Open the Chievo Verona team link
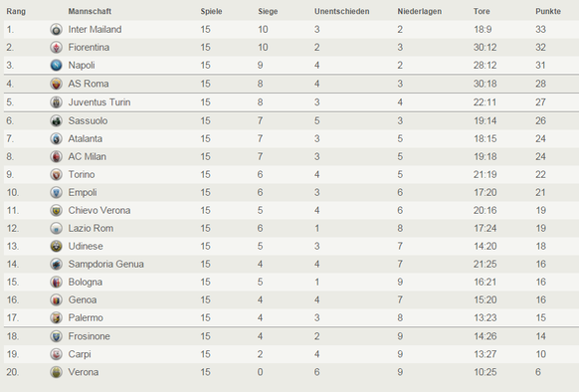This screenshot has height=392, width=579. pos(99,210)
